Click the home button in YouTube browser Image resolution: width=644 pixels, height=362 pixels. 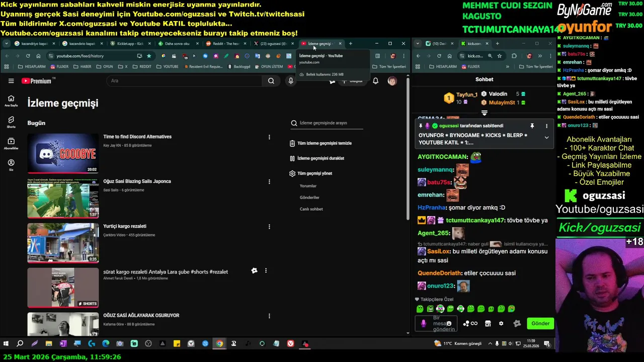tap(38, 56)
